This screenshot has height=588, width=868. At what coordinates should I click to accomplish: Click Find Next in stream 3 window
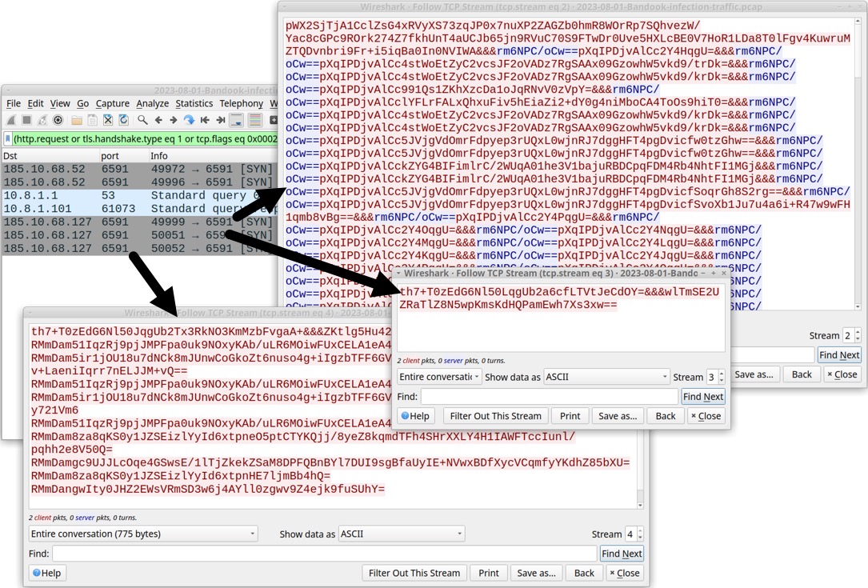(x=702, y=397)
